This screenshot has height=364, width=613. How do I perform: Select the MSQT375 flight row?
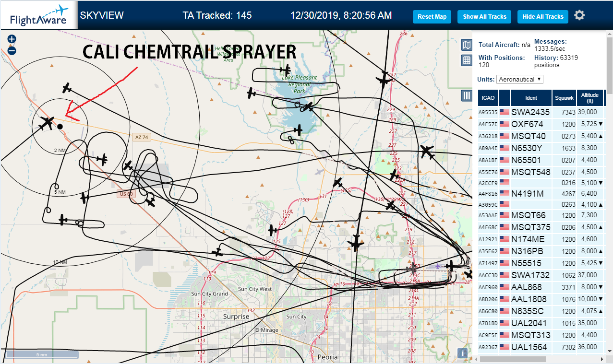(x=541, y=227)
